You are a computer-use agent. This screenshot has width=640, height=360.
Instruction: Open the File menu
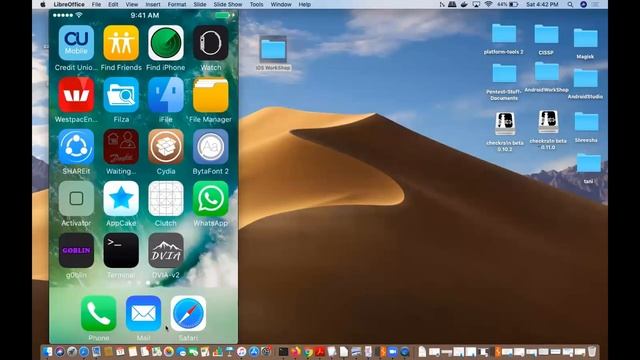[96, 4]
